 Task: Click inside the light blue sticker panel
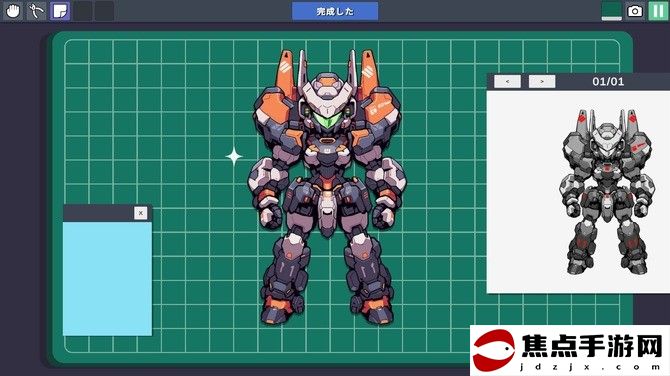click(x=107, y=279)
